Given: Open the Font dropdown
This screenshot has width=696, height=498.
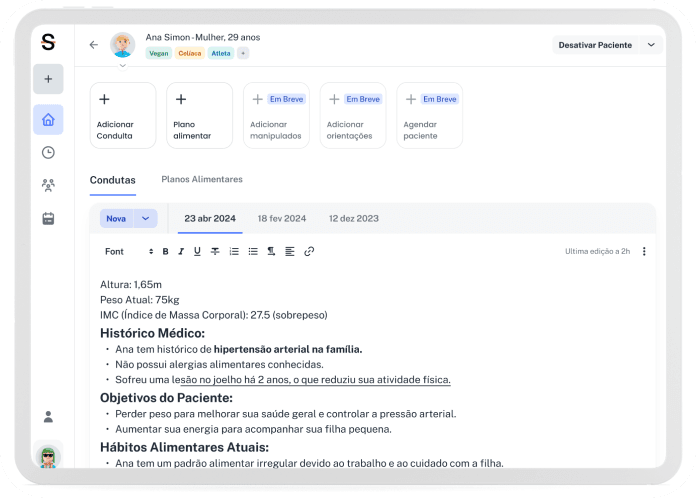Looking at the screenshot, I should point(128,251).
